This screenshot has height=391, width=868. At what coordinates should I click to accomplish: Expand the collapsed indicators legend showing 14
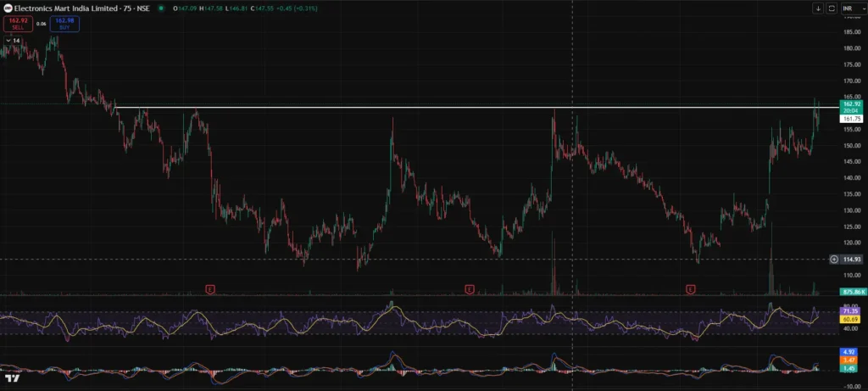[x=12, y=40]
